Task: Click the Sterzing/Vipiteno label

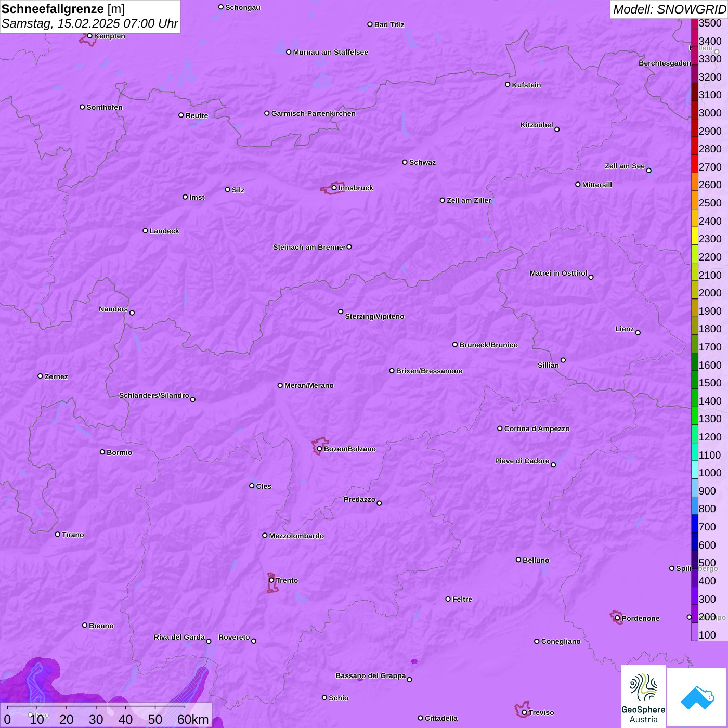Action: pyautogui.click(x=374, y=316)
